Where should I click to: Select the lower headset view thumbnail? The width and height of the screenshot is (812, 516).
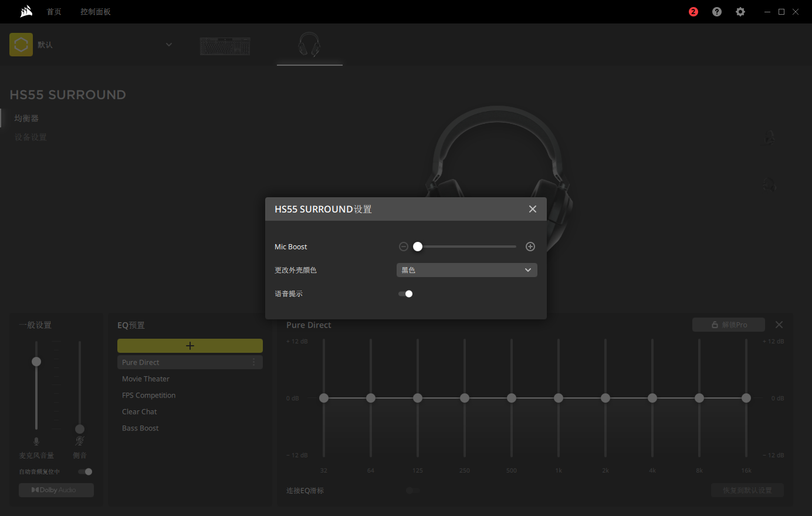pyautogui.click(x=770, y=185)
